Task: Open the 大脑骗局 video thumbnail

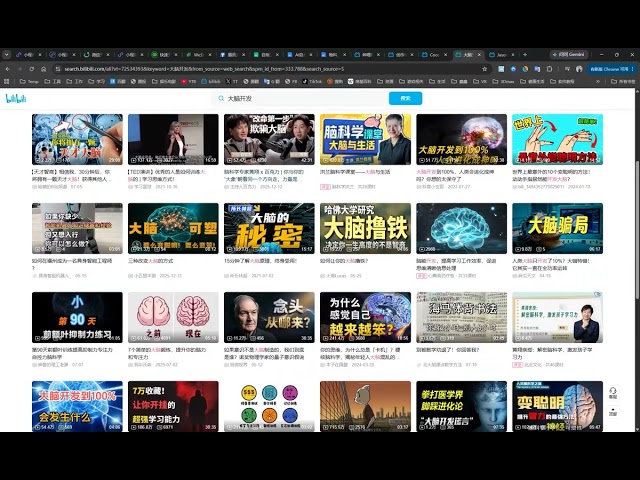Action: coord(558,229)
